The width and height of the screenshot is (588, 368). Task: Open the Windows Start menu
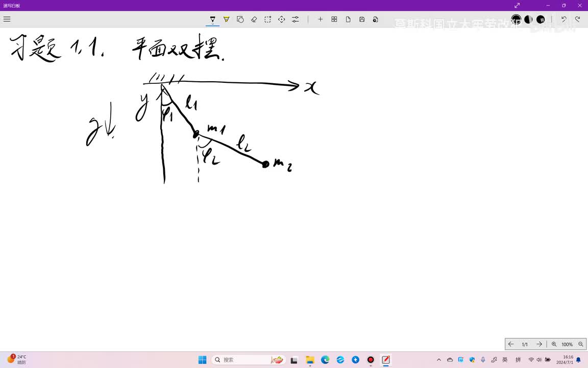[203, 360]
